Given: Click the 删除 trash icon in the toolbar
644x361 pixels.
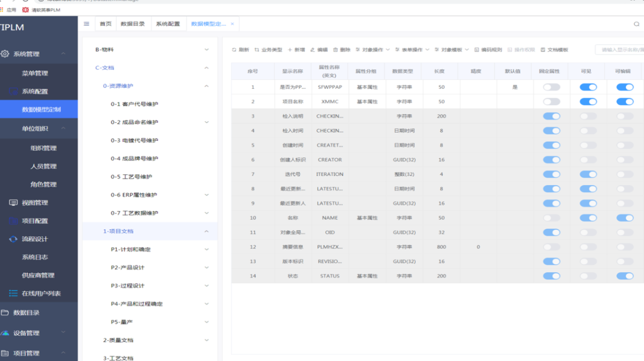Looking at the screenshot, I should (335, 50).
